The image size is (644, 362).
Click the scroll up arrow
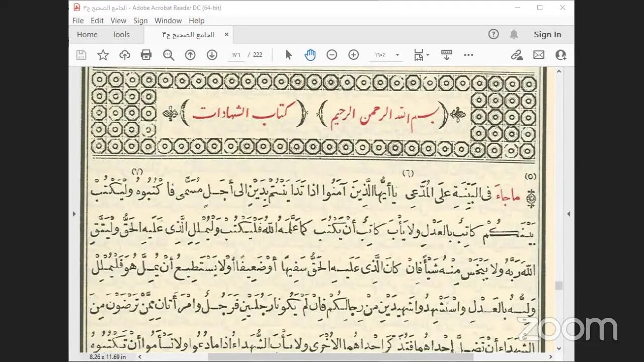(558, 72)
